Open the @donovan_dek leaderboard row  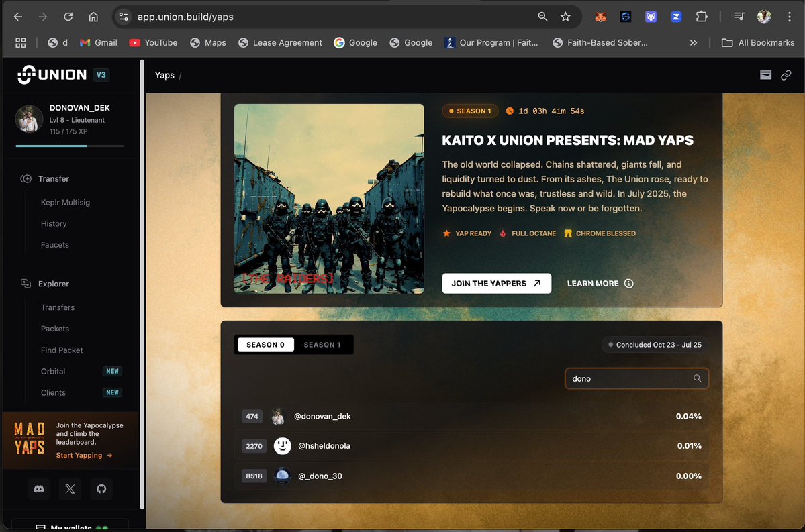[471, 416]
